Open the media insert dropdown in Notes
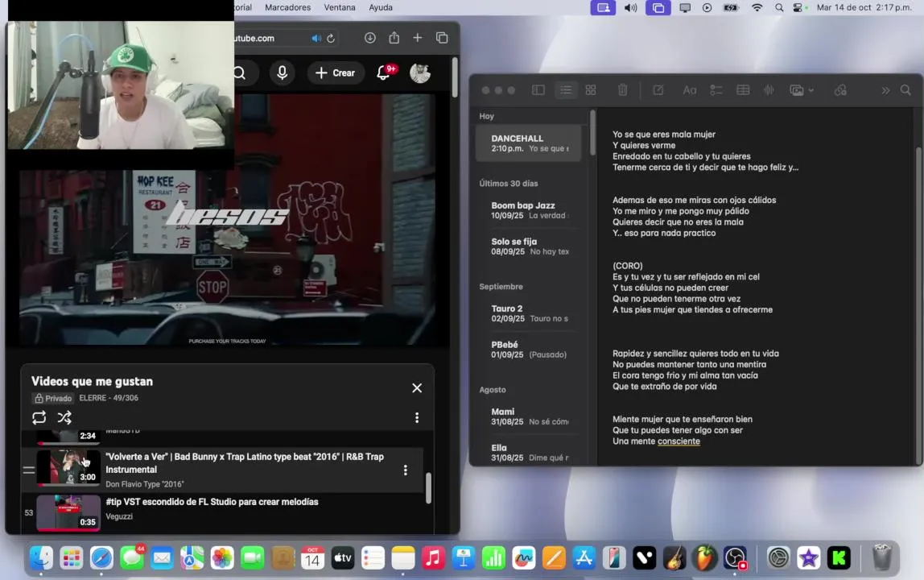Image resolution: width=924 pixels, height=580 pixels. (802, 90)
